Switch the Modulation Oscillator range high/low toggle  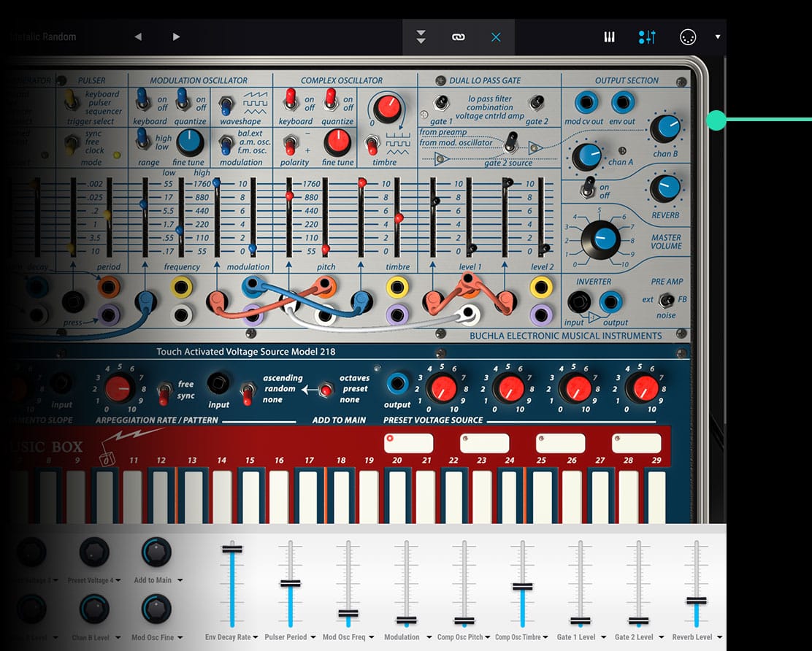[142, 139]
